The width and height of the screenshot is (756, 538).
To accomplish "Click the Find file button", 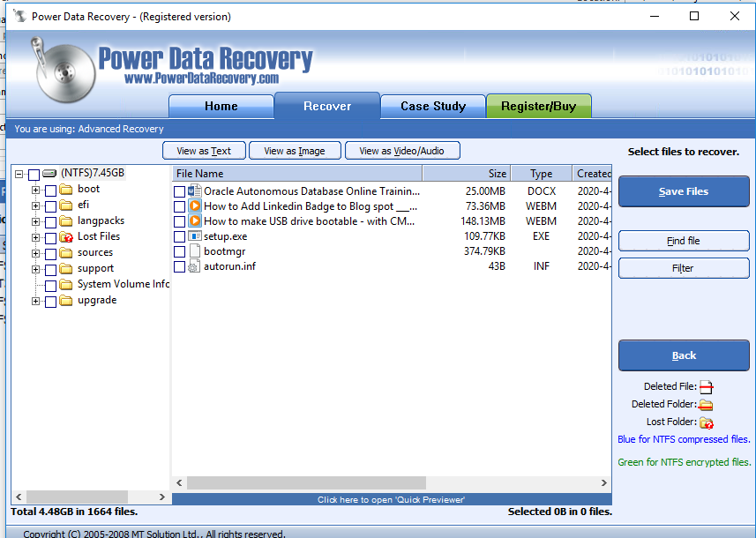I will tap(684, 241).
